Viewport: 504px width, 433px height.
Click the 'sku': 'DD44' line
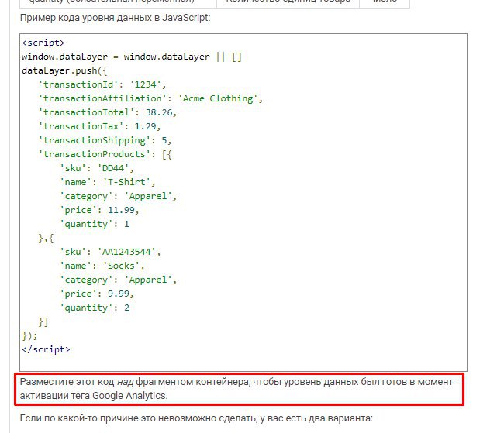point(97,168)
